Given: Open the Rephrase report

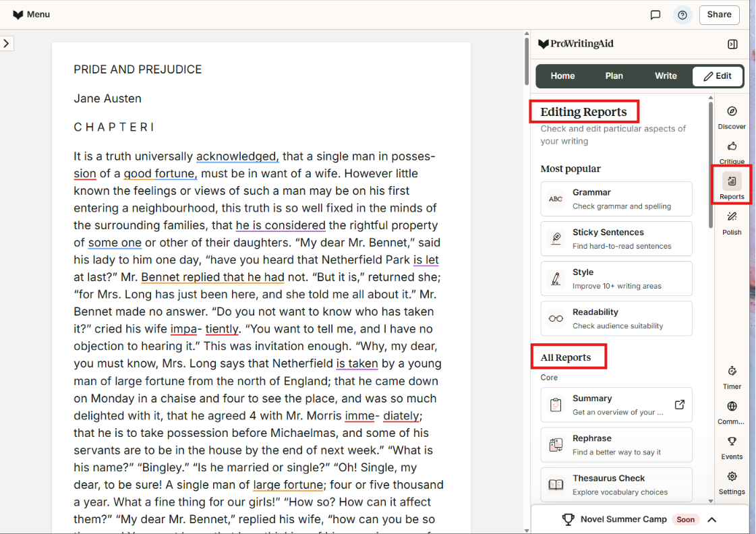Looking at the screenshot, I should click(616, 445).
